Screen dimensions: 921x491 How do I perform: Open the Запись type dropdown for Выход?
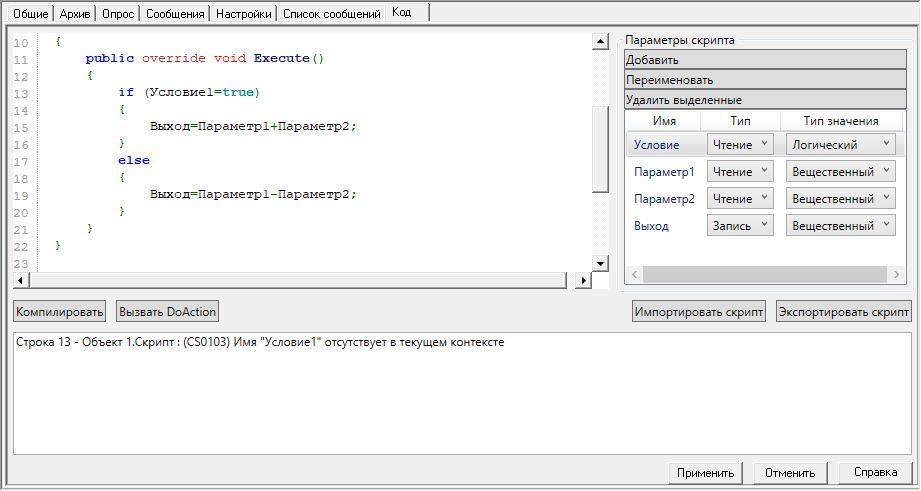pos(740,226)
